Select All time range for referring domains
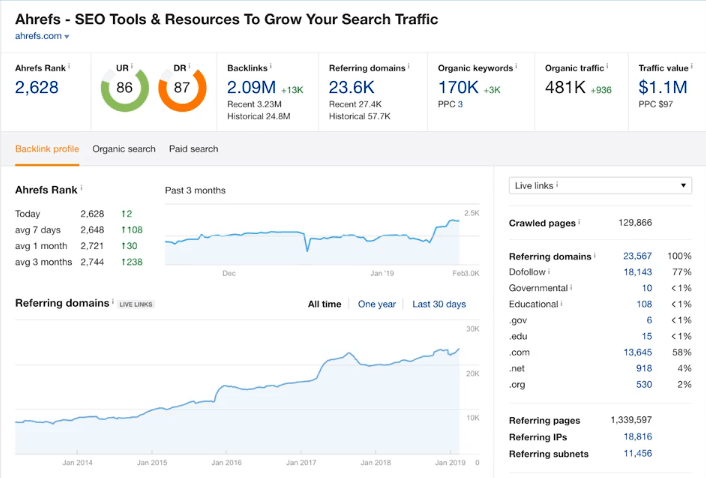 coord(324,304)
